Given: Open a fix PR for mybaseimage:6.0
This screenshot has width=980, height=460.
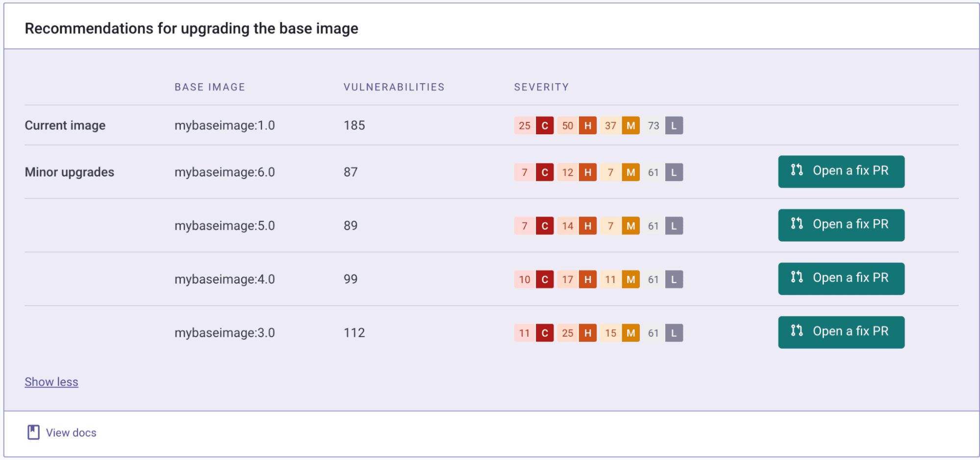Looking at the screenshot, I should click(x=841, y=171).
